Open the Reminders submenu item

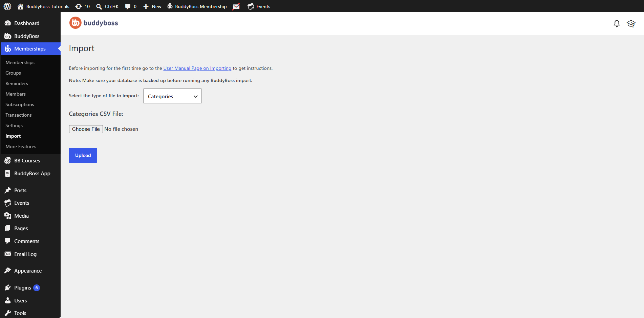(x=17, y=83)
